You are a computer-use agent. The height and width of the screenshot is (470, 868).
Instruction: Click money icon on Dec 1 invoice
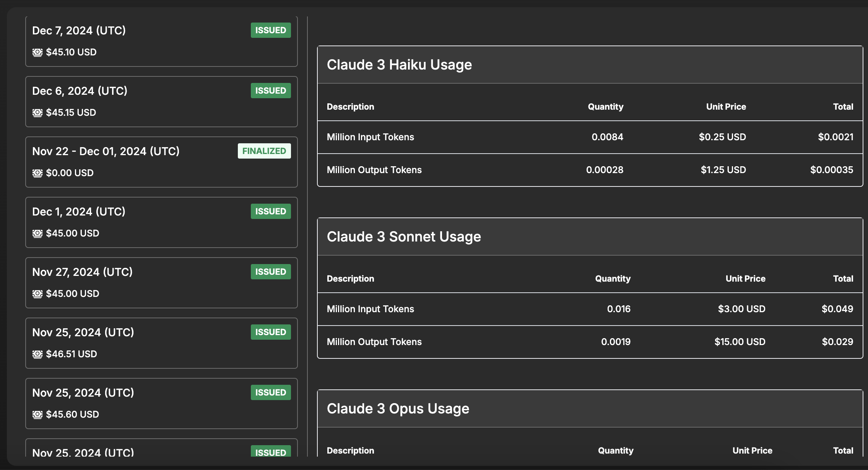[37, 233]
